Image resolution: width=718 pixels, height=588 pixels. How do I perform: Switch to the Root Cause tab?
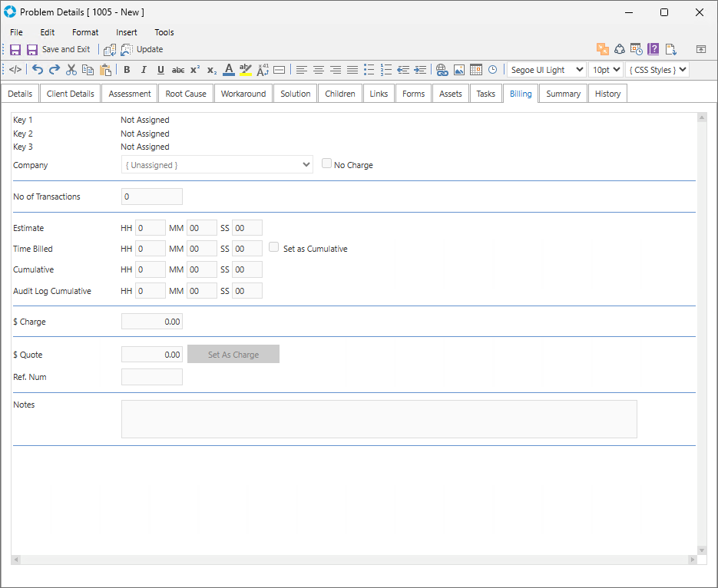pos(186,94)
